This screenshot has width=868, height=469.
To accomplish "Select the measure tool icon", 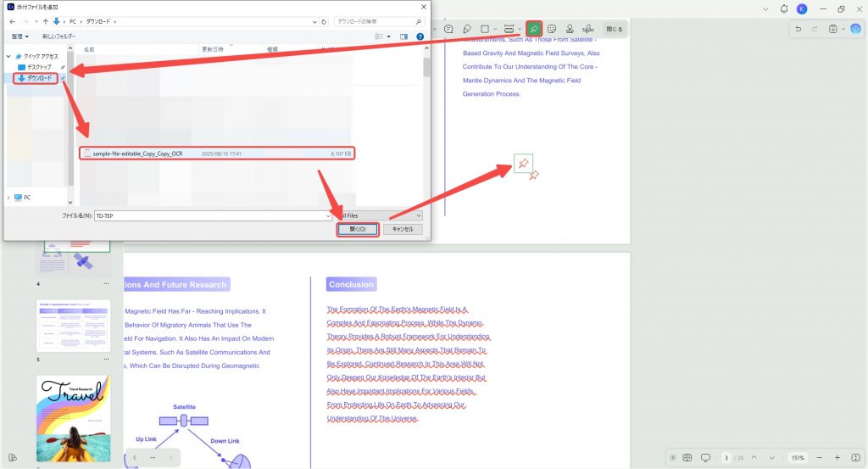I will 509,29.
